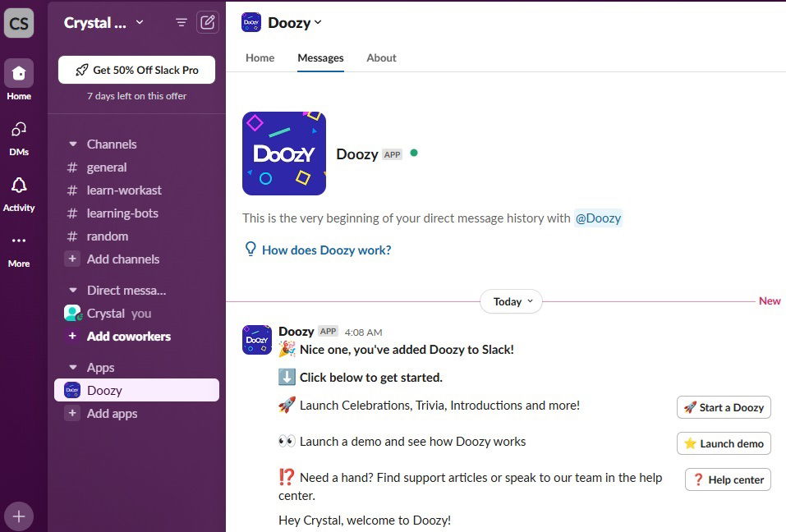This screenshot has height=532, width=786.
Task: Collapse the Channels section
Action: (73, 144)
